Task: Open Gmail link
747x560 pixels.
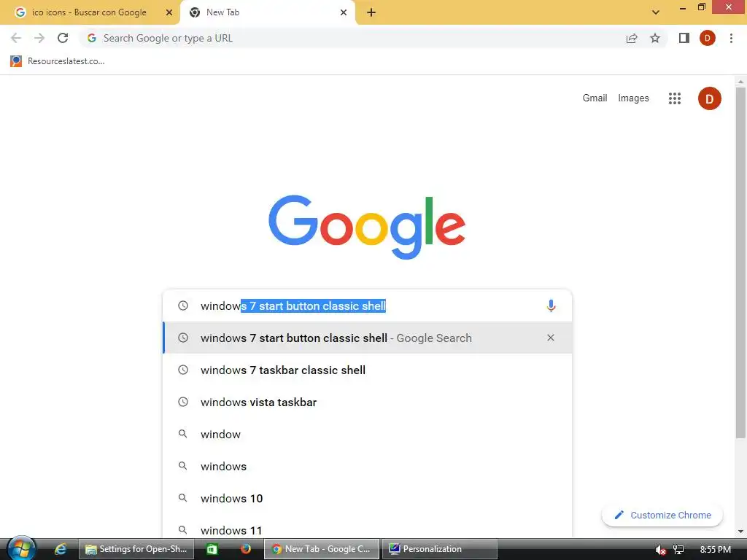Action: (x=595, y=98)
